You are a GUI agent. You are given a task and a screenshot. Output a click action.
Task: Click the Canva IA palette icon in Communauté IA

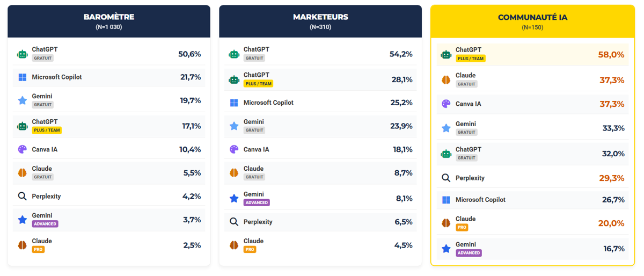pyautogui.click(x=446, y=104)
